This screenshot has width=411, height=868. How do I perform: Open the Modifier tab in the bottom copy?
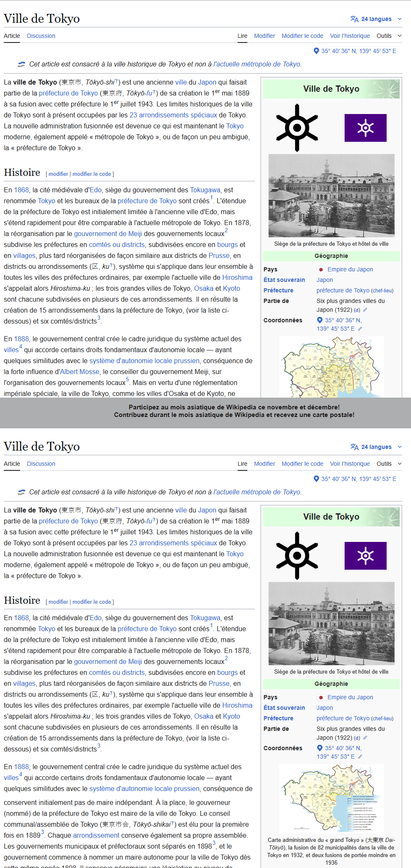click(x=265, y=464)
